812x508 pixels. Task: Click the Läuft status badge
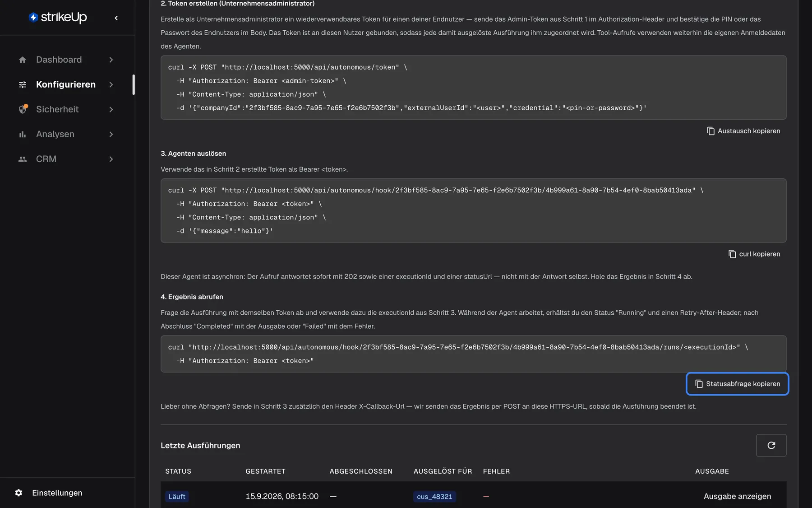click(x=177, y=497)
